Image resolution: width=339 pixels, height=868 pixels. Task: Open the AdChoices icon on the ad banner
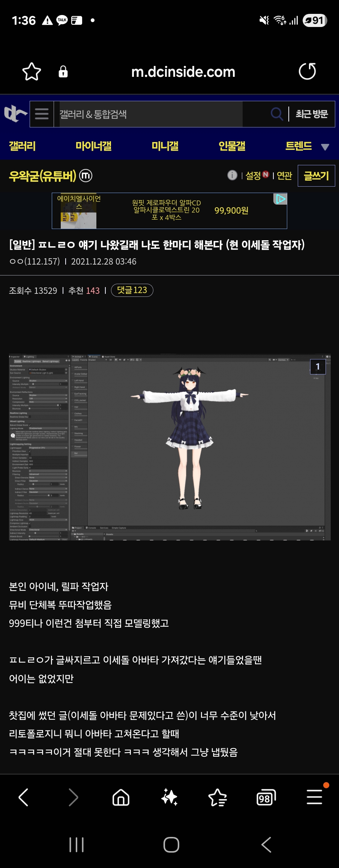(x=280, y=199)
